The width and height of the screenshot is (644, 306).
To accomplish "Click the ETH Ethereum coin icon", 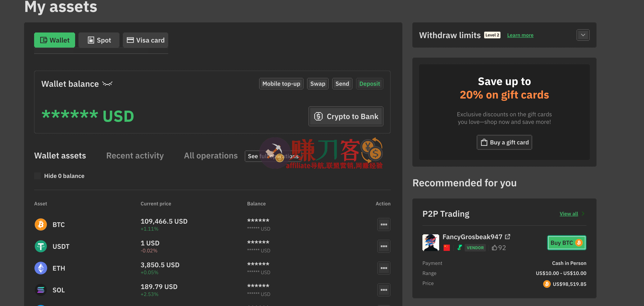I will [41, 268].
